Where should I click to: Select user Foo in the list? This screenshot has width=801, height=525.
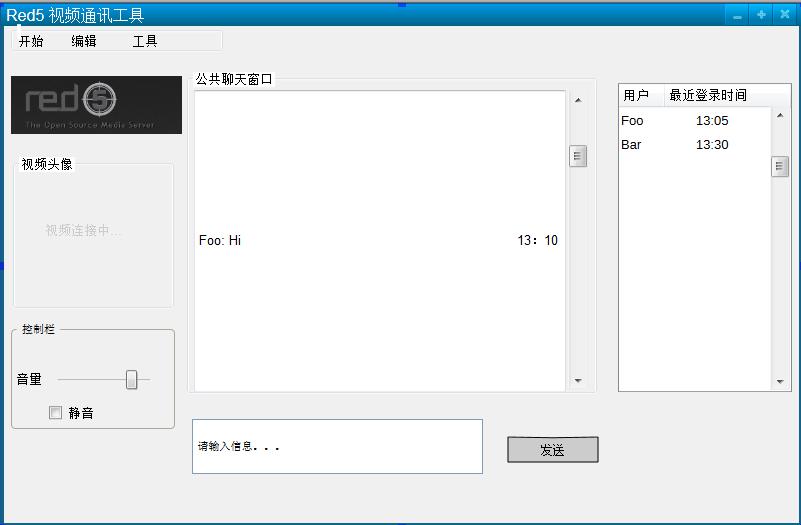(x=632, y=121)
